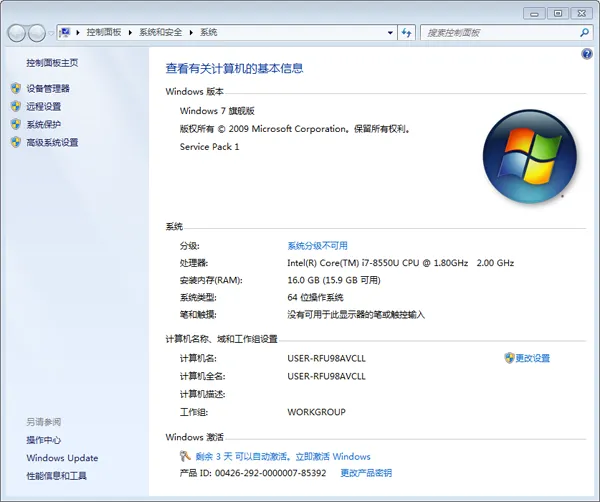Viewport: 600px width, 502px height.
Task: Open 设备管理器 link
Action: click(x=48, y=89)
